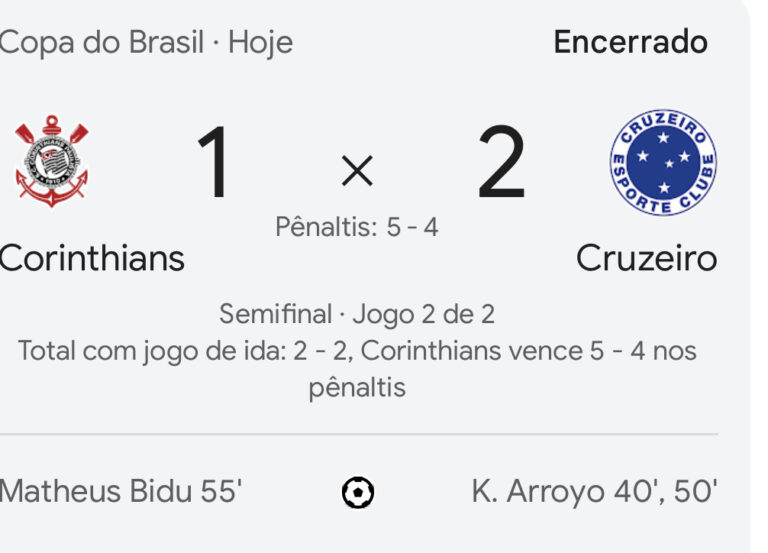Click the Cruzeiro Esporte Clube crest
Screen dimensions: 768x553
(x=663, y=162)
